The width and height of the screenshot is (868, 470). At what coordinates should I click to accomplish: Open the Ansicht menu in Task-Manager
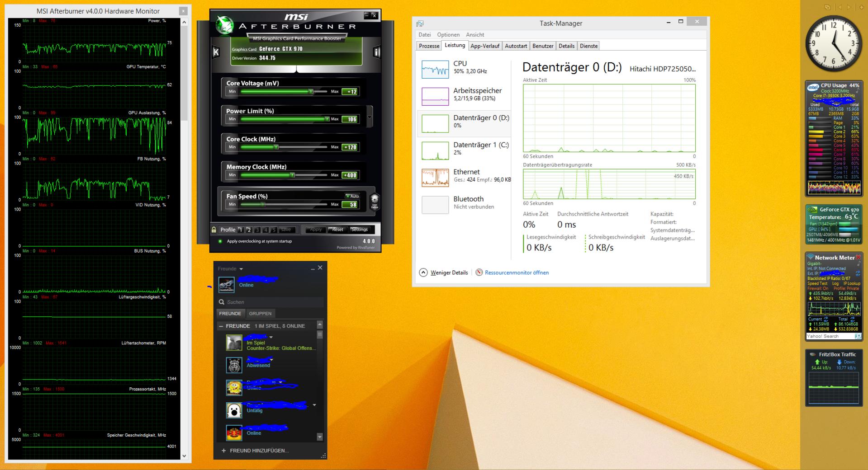pos(475,35)
